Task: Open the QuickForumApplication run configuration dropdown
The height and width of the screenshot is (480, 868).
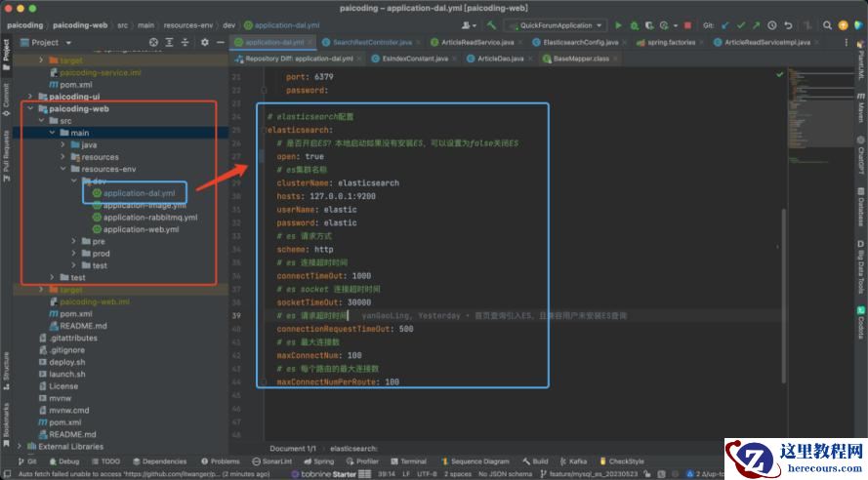Action: pyautogui.click(x=555, y=25)
